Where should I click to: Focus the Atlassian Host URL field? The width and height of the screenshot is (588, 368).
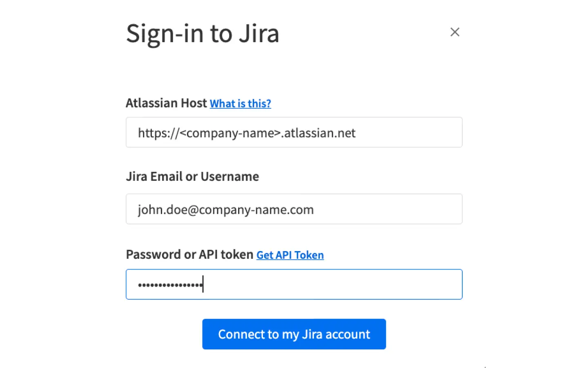click(294, 132)
